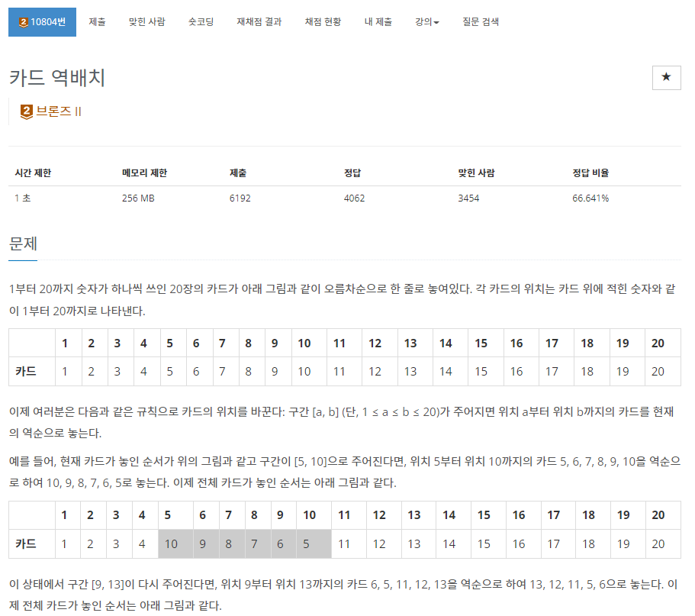The image size is (695, 616).
Task: Select header cell 20 in the second table
Action: click(663, 515)
